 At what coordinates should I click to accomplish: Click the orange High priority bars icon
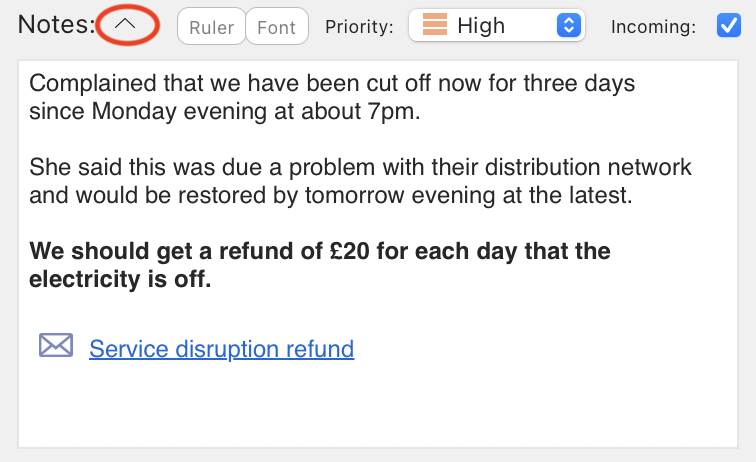pyautogui.click(x=434, y=26)
